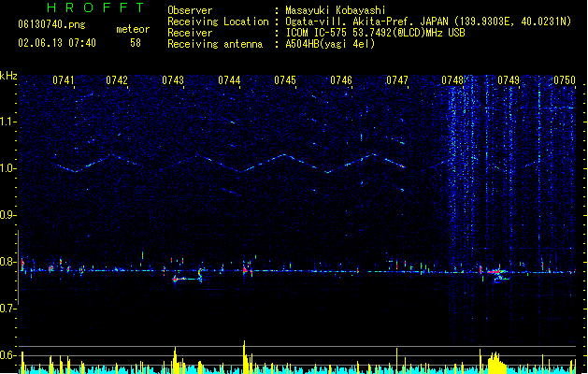Click the timestamp 02.06.13 07:40

pyautogui.click(x=57, y=43)
